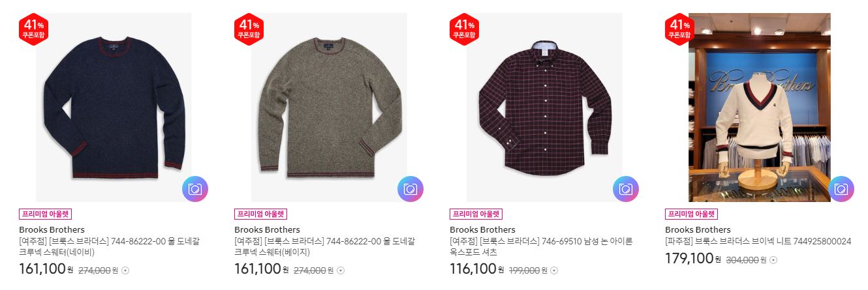Expand price details for navy sweater 161,100원
868x290 pixels.
(x=126, y=270)
